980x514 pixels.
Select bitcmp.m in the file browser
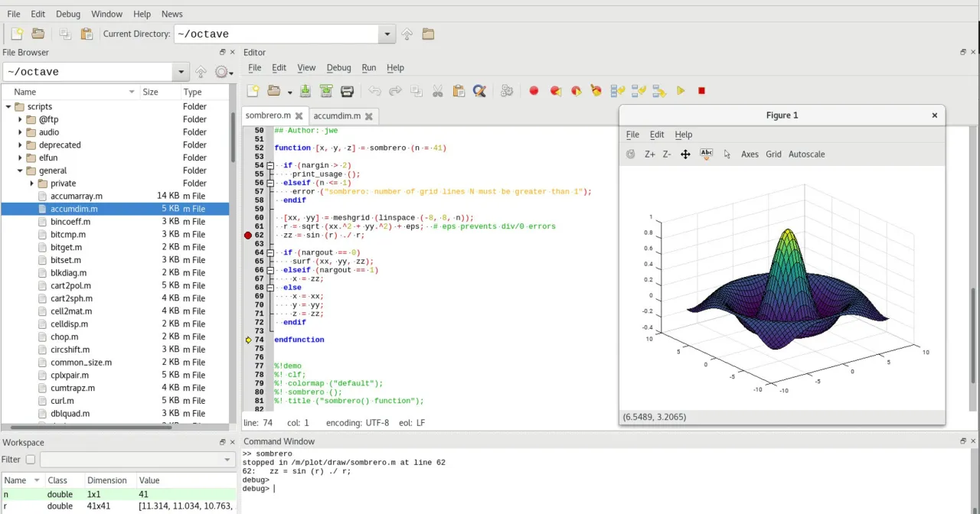68,235
